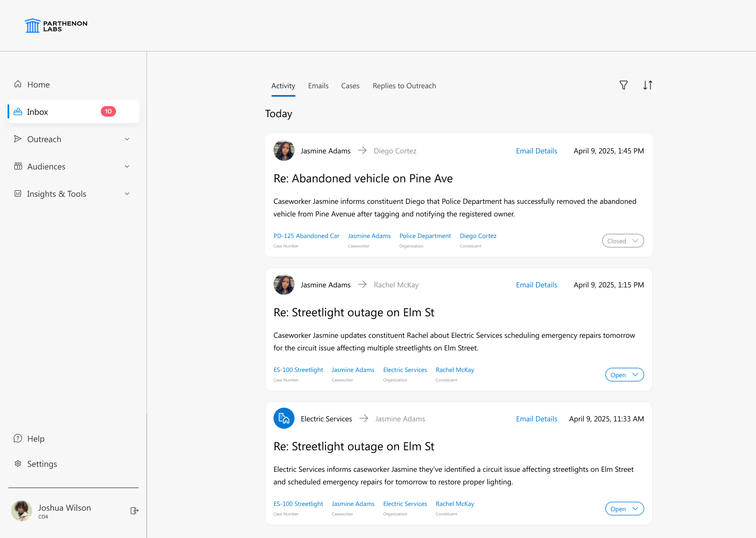The width and height of the screenshot is (756, 538).
Task: Click the Outreach paper-plane icon
Action: coord(18,139)
